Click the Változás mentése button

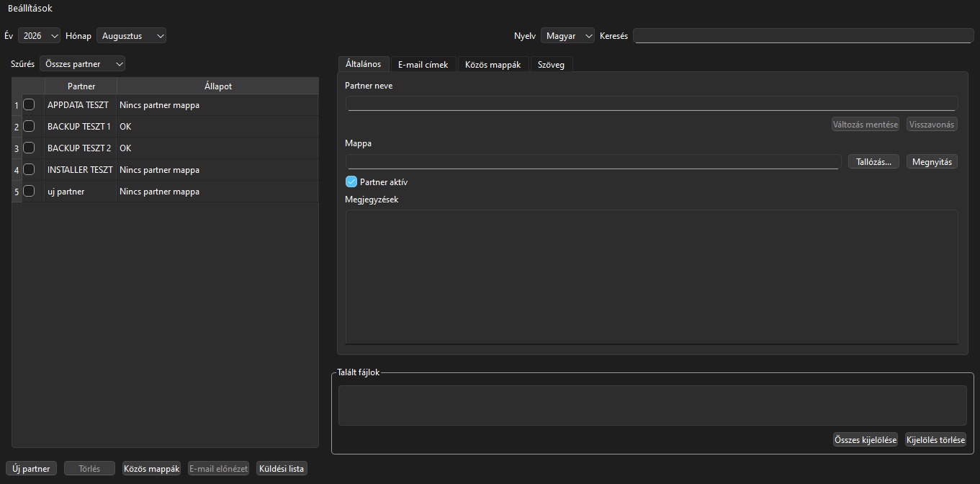[x=866, y=124]
